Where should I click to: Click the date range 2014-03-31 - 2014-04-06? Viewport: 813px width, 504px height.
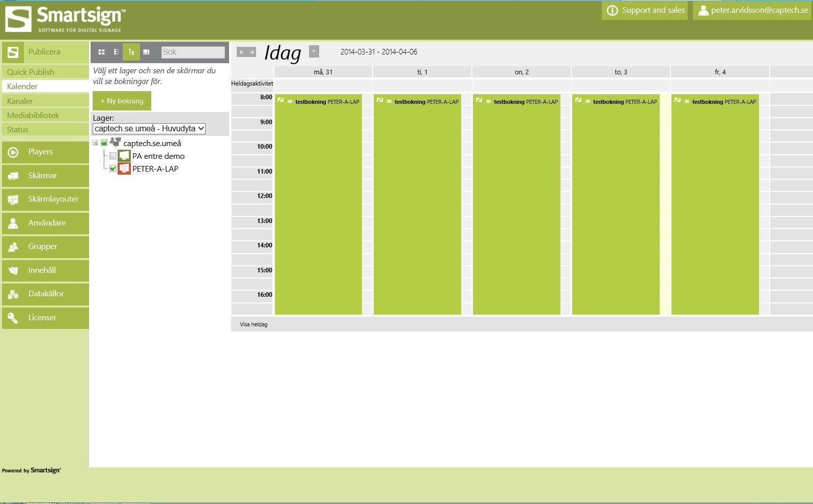click(379, 52)
